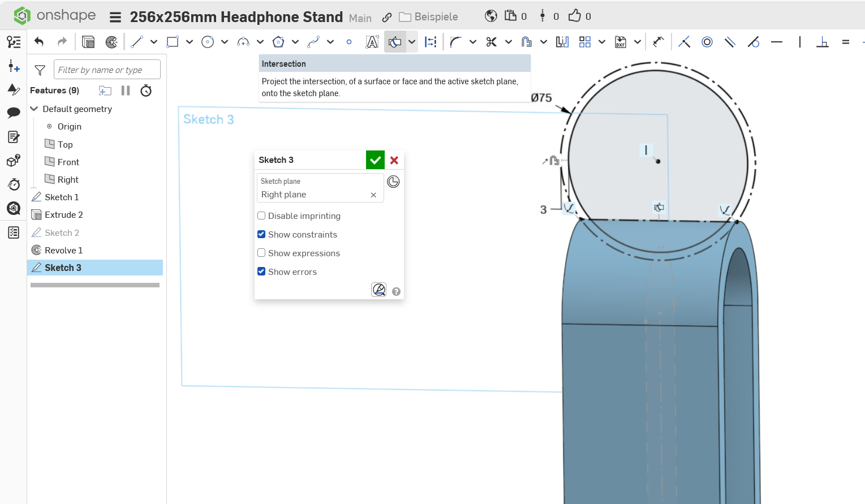Apply the Vertical constraint
Viewport: 865px width, 504px height.
click(799, 42)
